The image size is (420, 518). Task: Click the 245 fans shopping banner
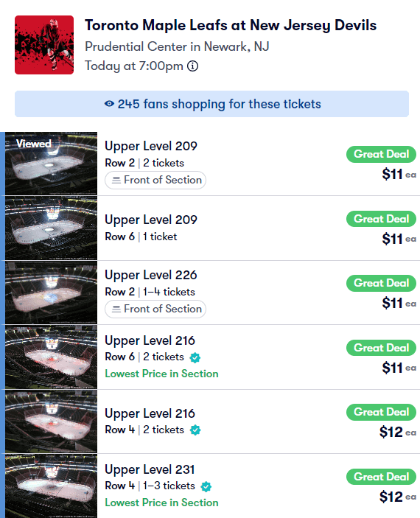[x=211, y=104]
